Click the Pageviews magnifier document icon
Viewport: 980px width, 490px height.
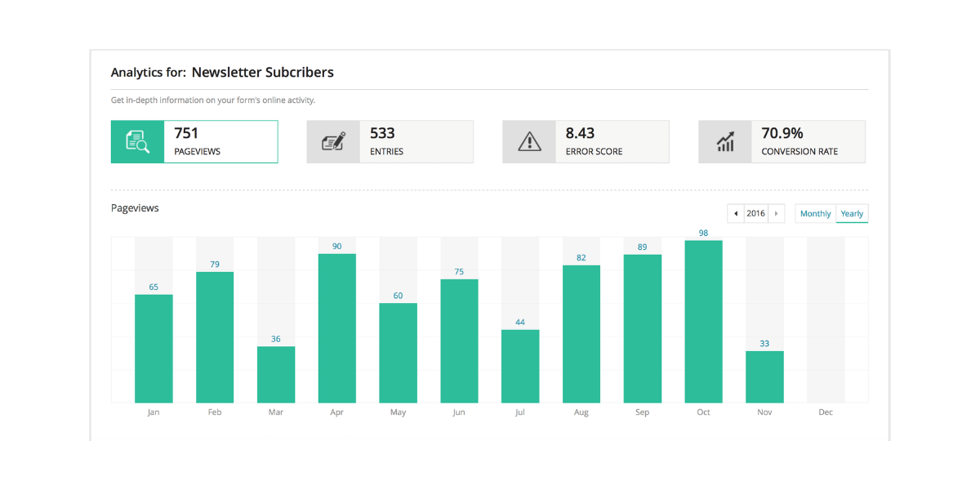(137, 142)
